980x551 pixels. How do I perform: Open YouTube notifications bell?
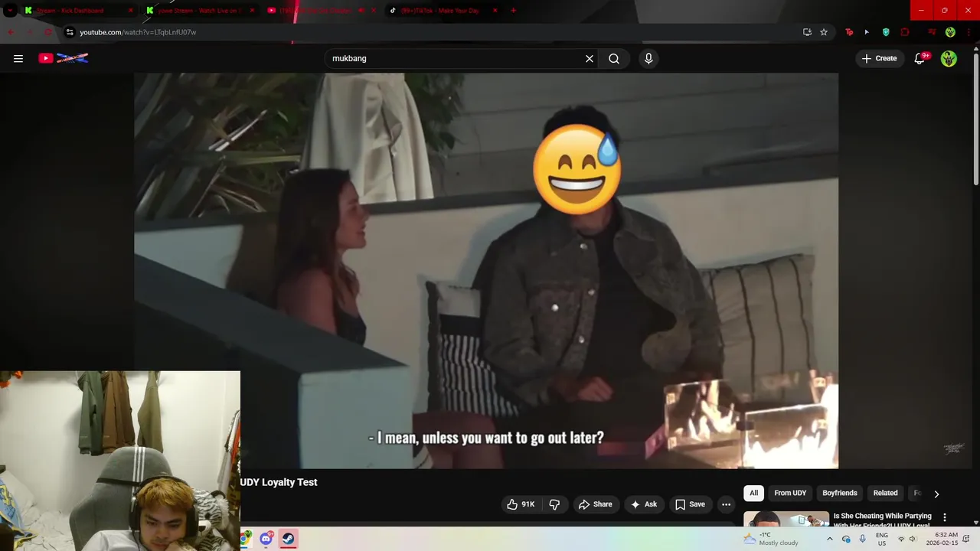tap(920, 58)
